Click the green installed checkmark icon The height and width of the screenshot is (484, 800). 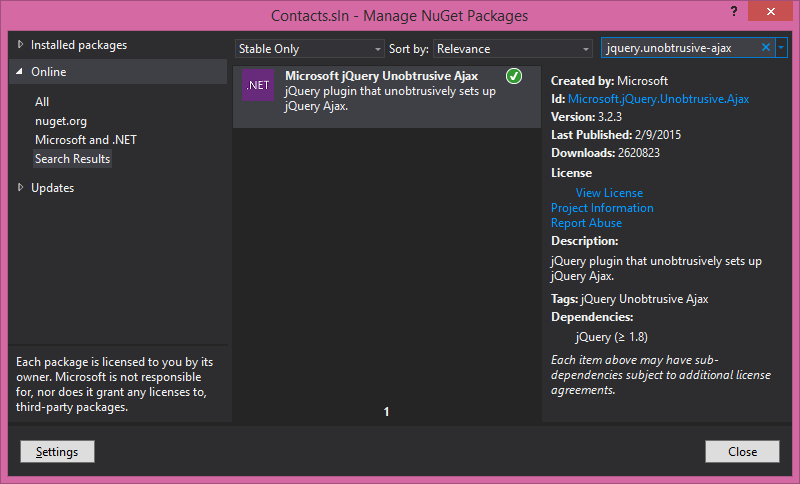click(514, 76)
